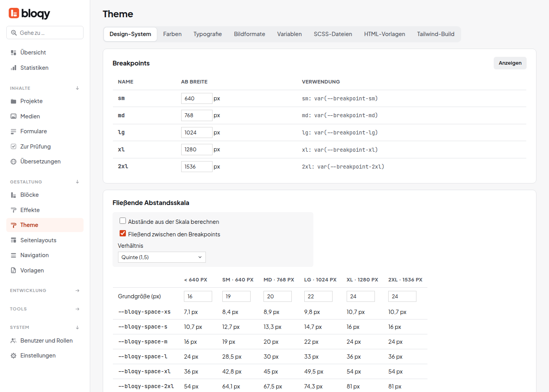The height and width of the screenshot is (392, 549).
Task: Click the sm breakpoint width field
Action: click(197, 98)
